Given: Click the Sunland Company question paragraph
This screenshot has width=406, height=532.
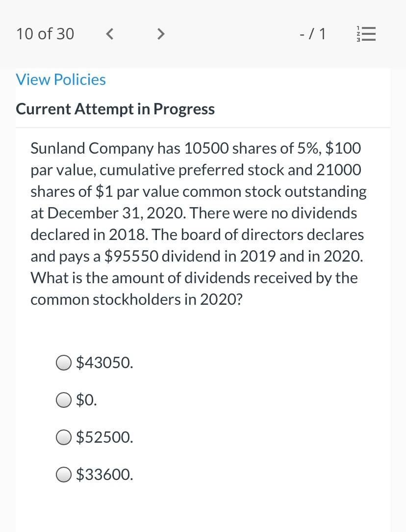Looking at the screenshot, I should click(x=198, y=224).
